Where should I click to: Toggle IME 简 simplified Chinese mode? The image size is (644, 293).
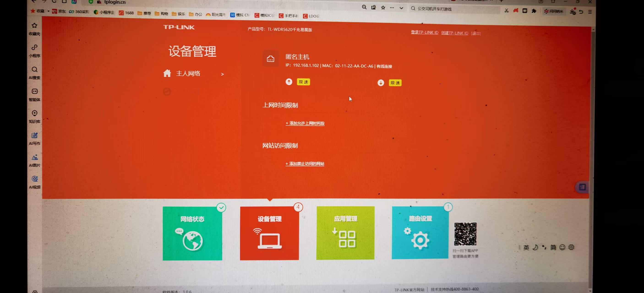553,247
